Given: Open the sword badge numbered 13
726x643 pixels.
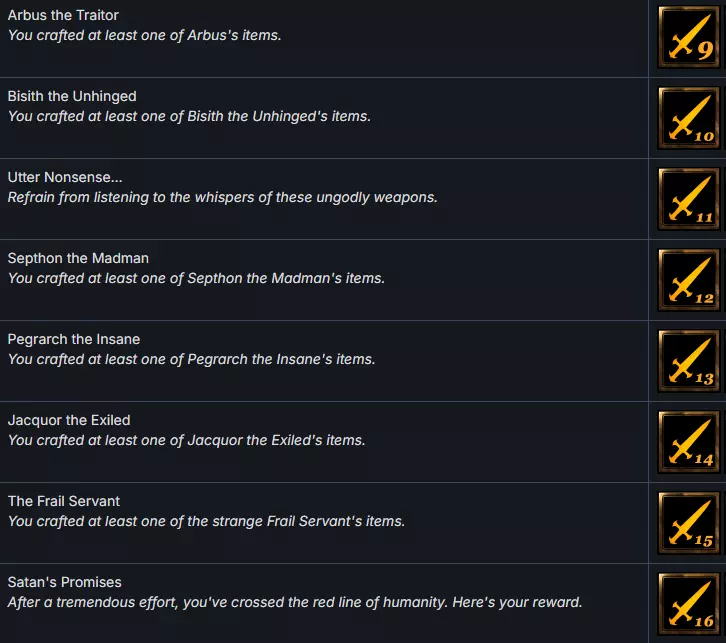Looking at the screenshot, I should (x=688, y=361).
